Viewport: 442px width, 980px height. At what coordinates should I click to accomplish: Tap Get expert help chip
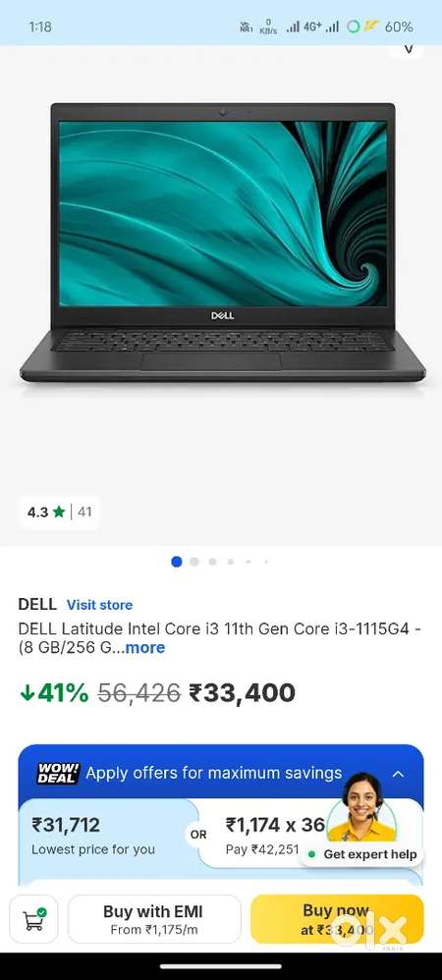pos(362,854)
